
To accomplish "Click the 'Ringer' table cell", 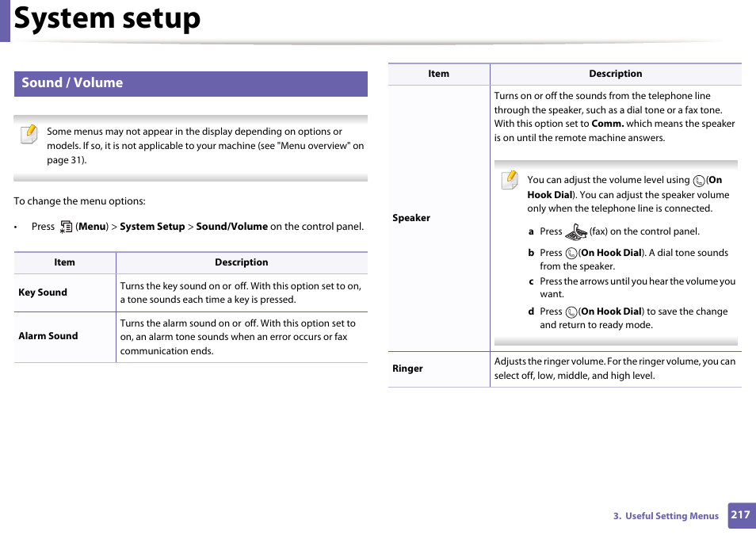I will (x=439, y=369).
